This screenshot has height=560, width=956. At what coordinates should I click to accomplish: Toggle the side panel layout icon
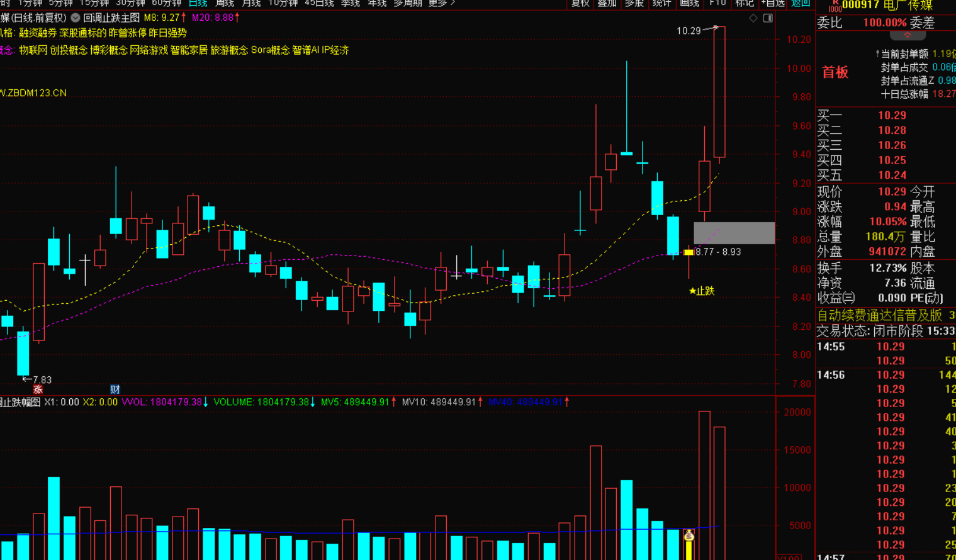[x=768, y=18]
